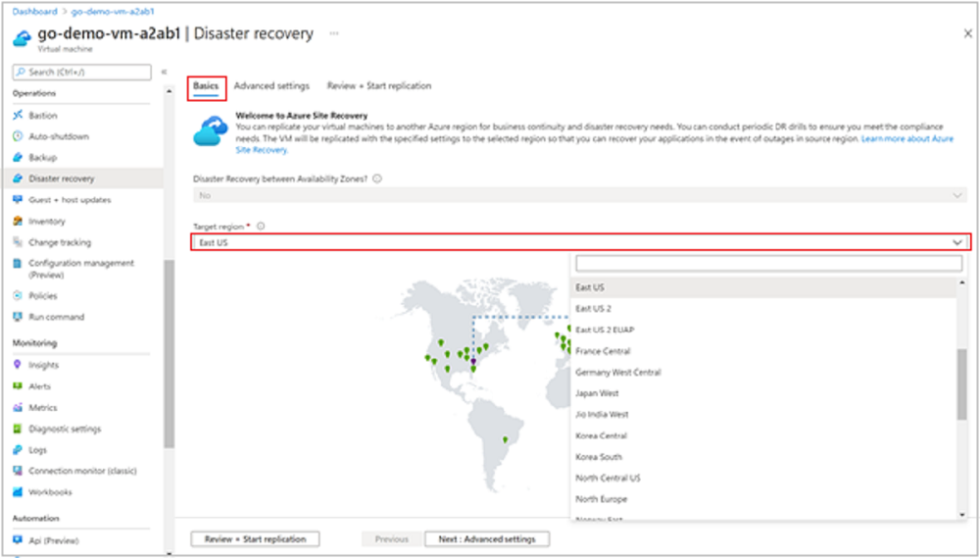This screenshot has width=980, height=558.
Task: Open the Bastion icon in sidebar
Action: point(18,115)
